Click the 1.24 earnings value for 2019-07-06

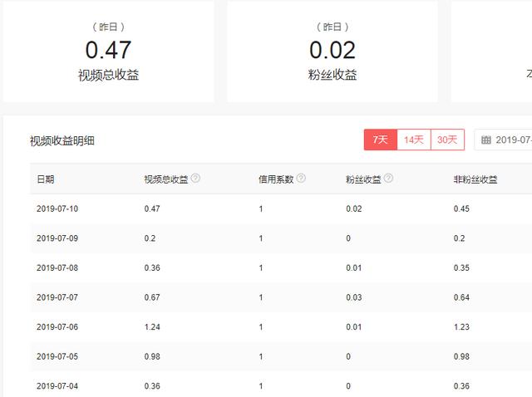coord(153,327)
